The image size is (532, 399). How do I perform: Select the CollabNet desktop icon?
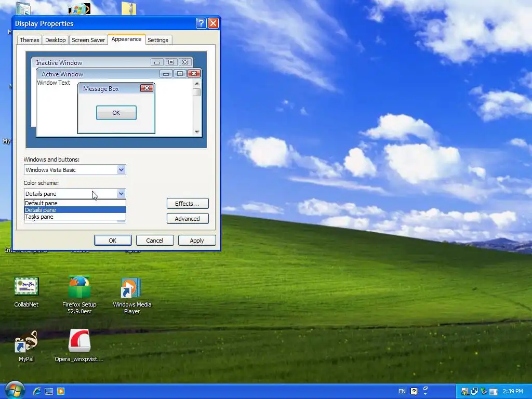tap(26, 292)
